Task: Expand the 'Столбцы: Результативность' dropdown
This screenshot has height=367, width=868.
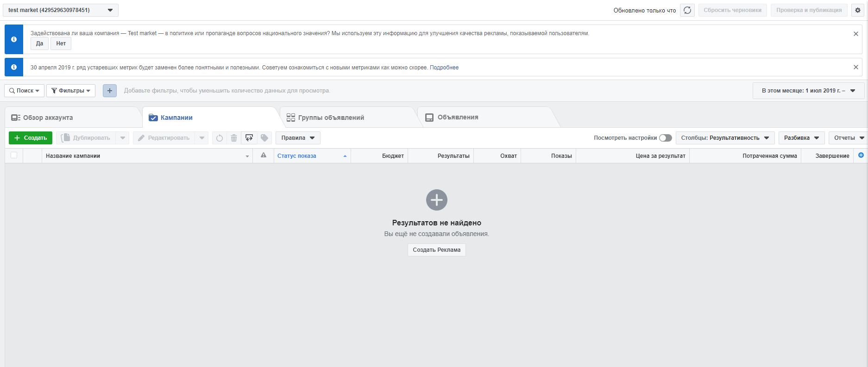Action: click(x=725, y=138)
